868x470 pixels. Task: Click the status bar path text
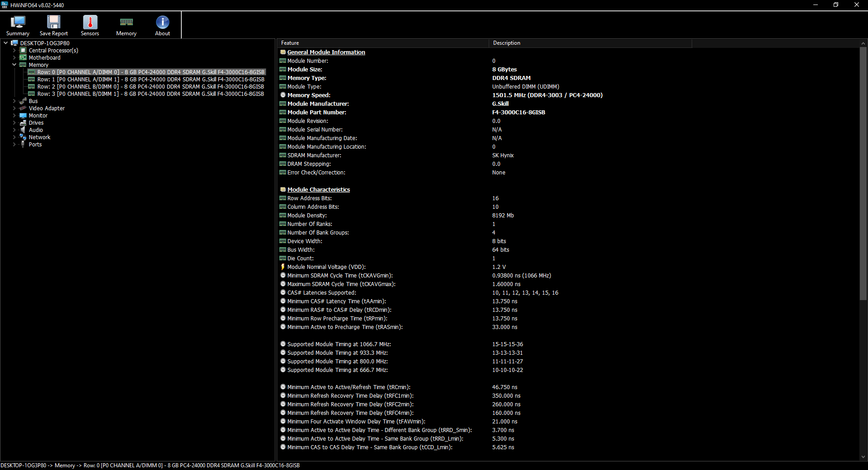click(x=150, y=465)
